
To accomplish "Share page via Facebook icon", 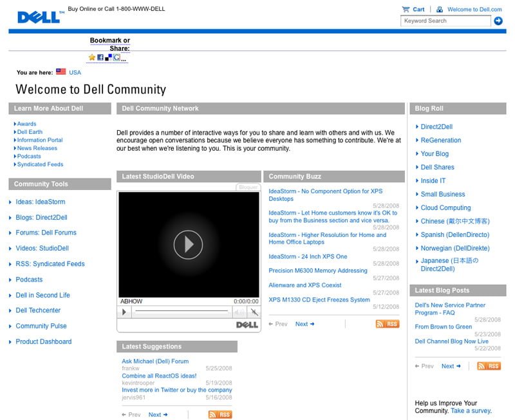I will pos(100,57).
